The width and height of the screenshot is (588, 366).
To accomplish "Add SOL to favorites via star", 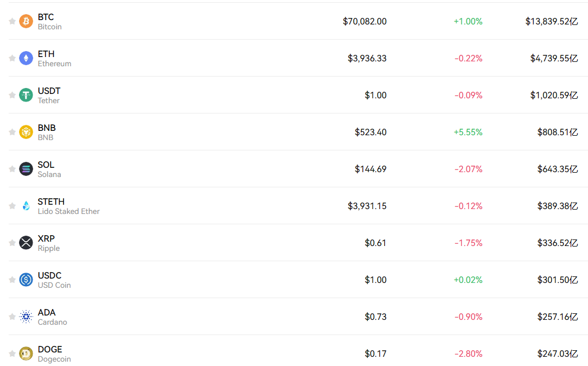I will click(x=12, y=169).
